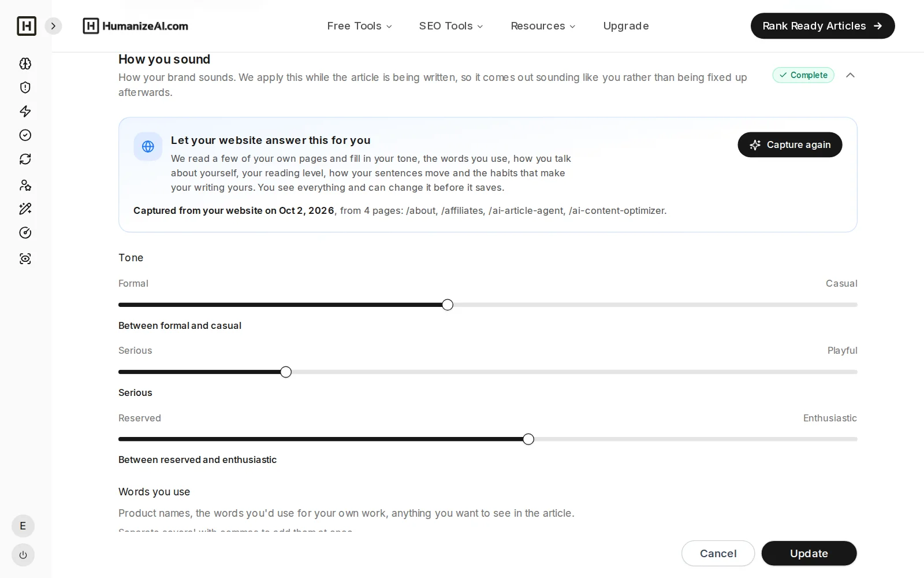
Task: Open the E user avatar
Action: 23,526
